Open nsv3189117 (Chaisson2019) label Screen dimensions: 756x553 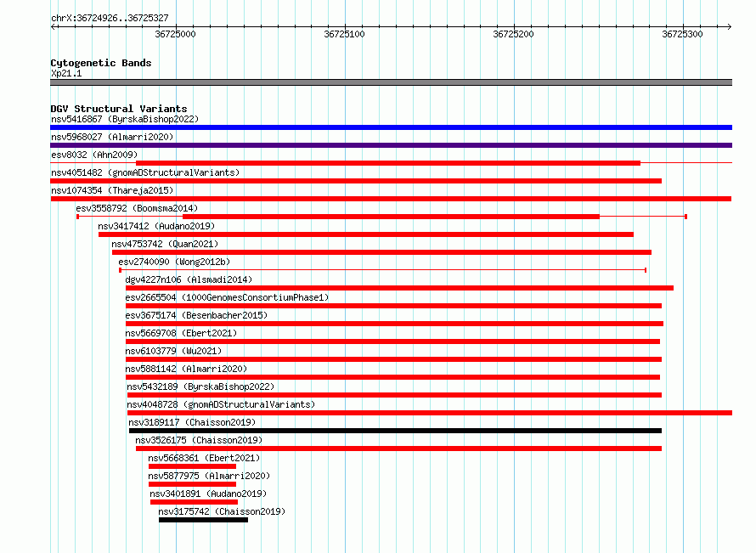192,422
